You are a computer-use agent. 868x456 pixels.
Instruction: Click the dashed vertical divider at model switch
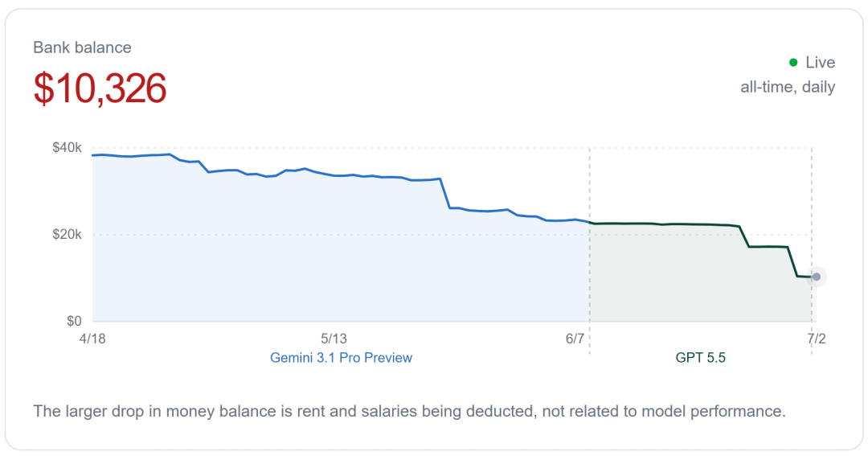click(x=590, y=249)
